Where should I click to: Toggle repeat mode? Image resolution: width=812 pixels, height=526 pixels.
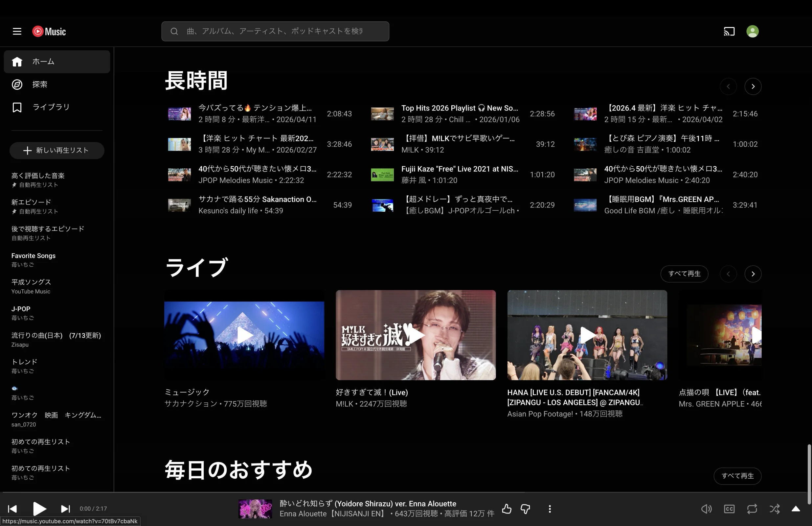[752, 509]
